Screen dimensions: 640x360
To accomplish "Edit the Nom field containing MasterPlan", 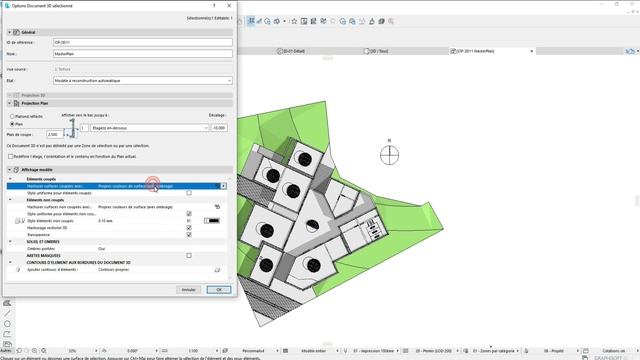I will tap(142, 53).
